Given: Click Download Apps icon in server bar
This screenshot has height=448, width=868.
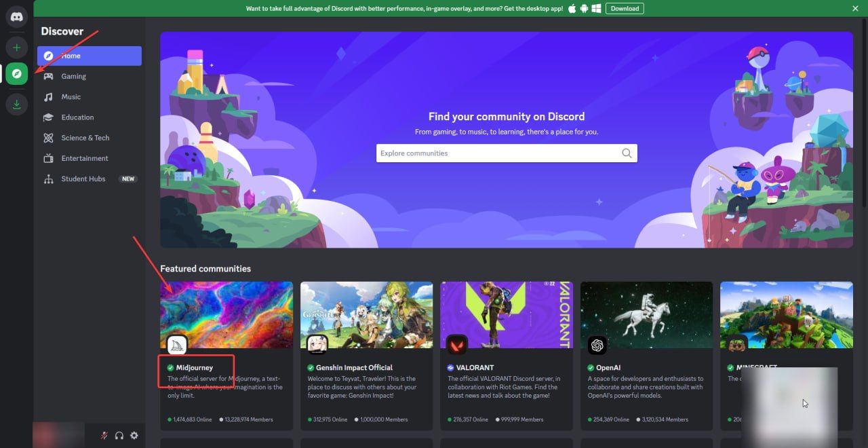Looking at the screenshot, I should (16, 105).
